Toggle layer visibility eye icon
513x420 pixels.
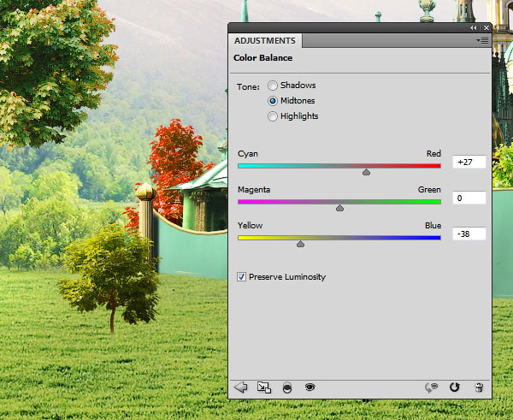pos(310,387)
